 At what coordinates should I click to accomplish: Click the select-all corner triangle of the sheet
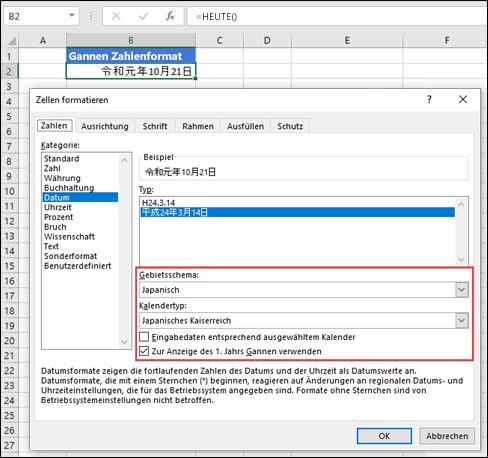pyautogui.click(x=12, y=41)
